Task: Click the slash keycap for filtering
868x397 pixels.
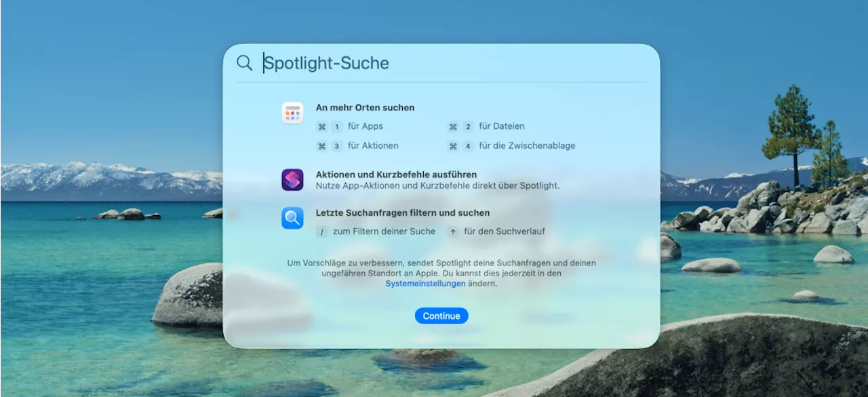Action: 322,231
